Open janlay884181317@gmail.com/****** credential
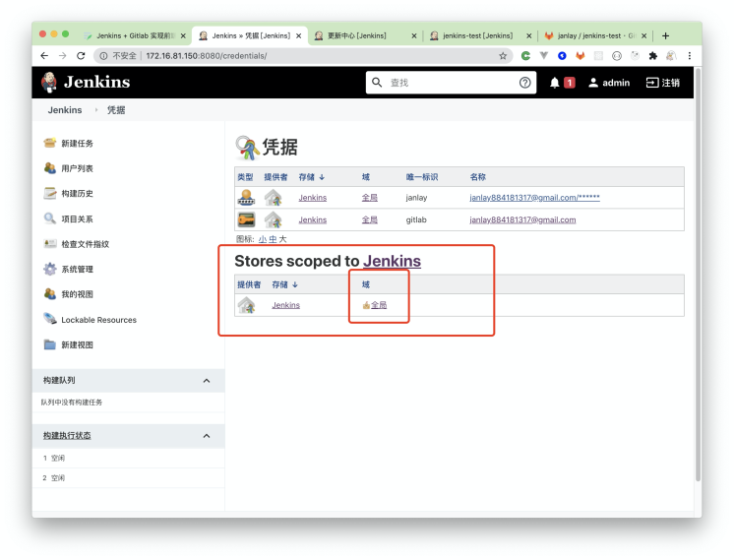 (534, 198)
